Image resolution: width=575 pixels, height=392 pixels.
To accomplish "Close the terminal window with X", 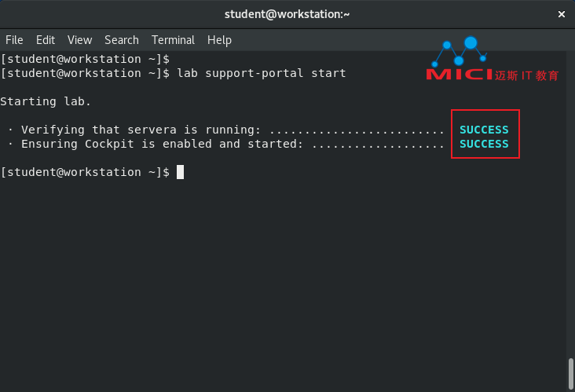I will (562, 14).
